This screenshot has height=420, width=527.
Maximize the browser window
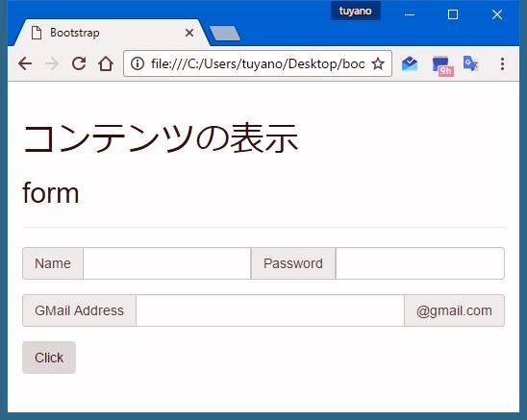point(453,14)
